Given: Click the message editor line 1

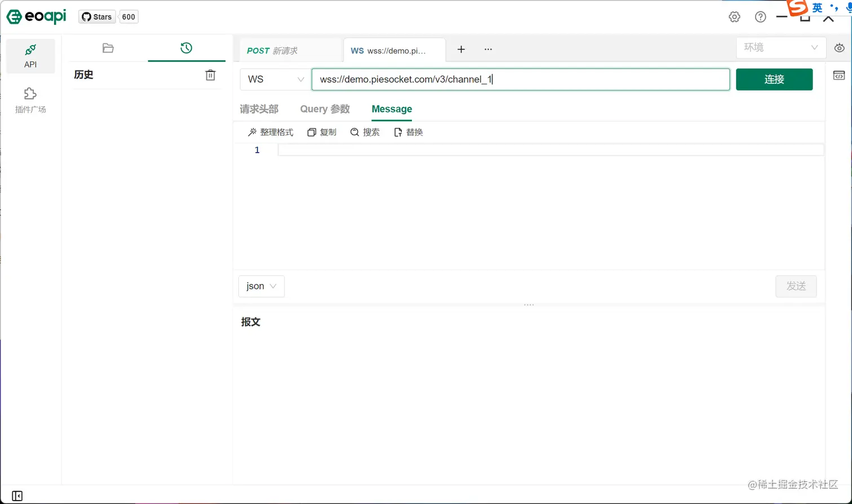Looking at the screenshot, I should (x=551, y=150).
